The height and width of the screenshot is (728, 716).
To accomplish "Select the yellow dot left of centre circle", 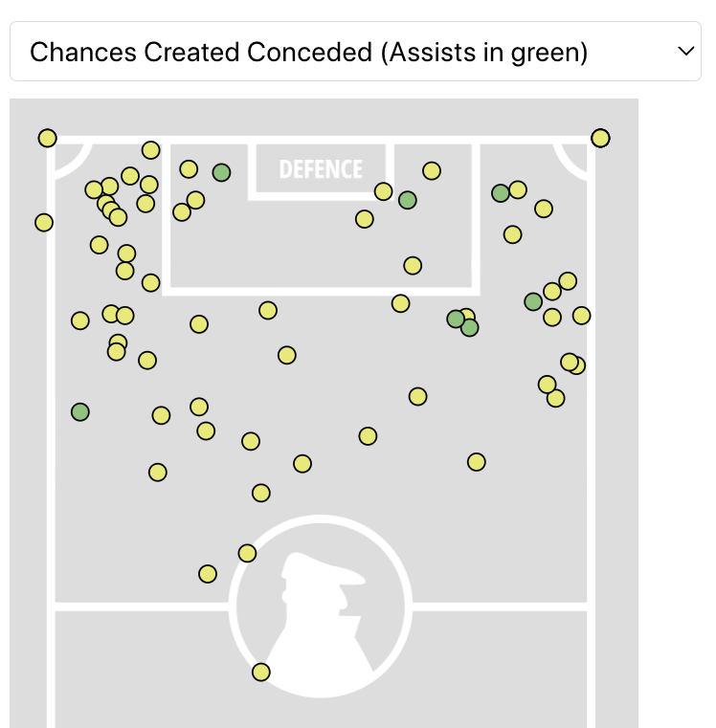I will (208, 574).
